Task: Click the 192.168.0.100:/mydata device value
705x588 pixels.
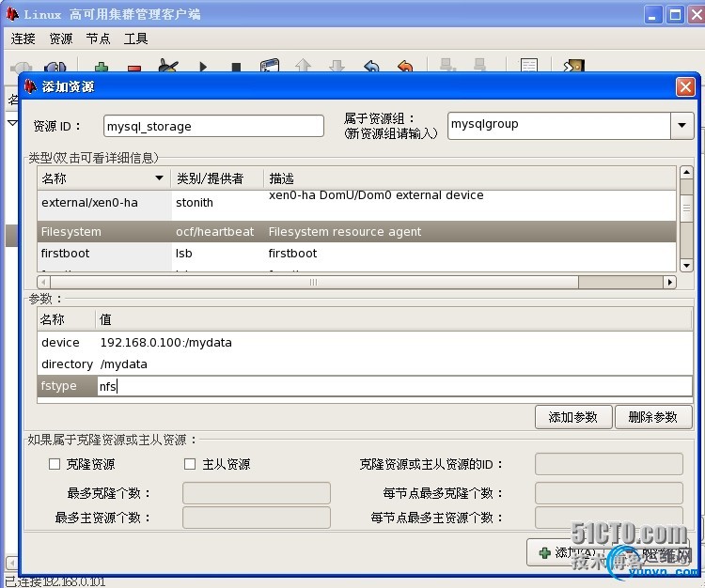Action: click(x=165, y=343)
